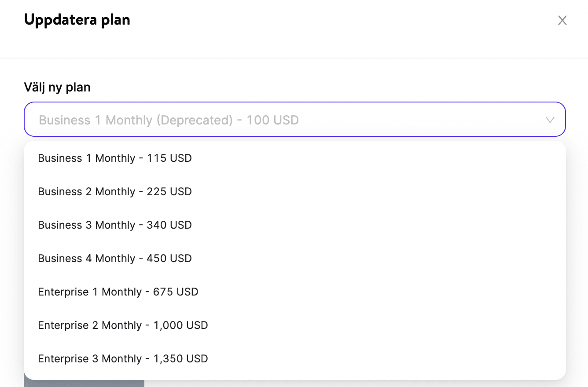Close the Uppdatera plan dialog
The height and width of the screenshot is (387, 588).
pyautogui.click(x=562, y=20)
